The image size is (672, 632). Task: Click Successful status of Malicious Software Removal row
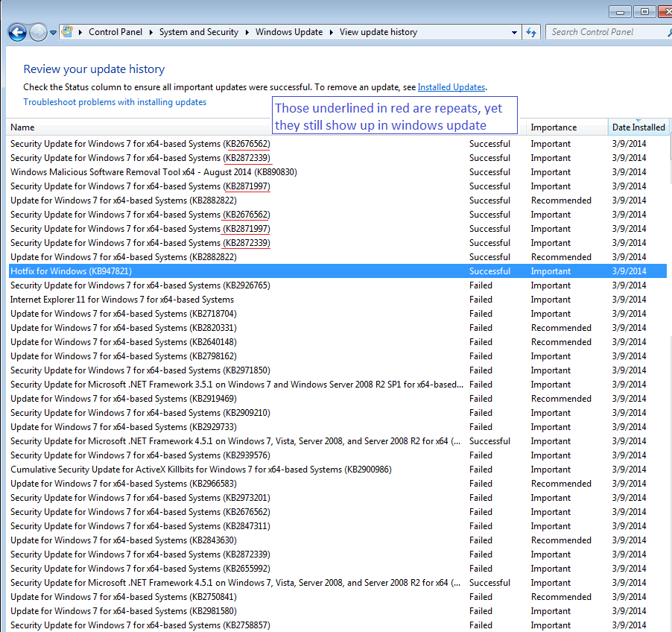point(489,172)
